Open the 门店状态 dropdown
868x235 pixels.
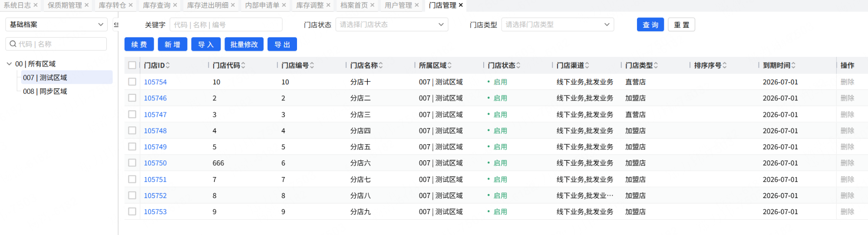click(x=391, y=25)
